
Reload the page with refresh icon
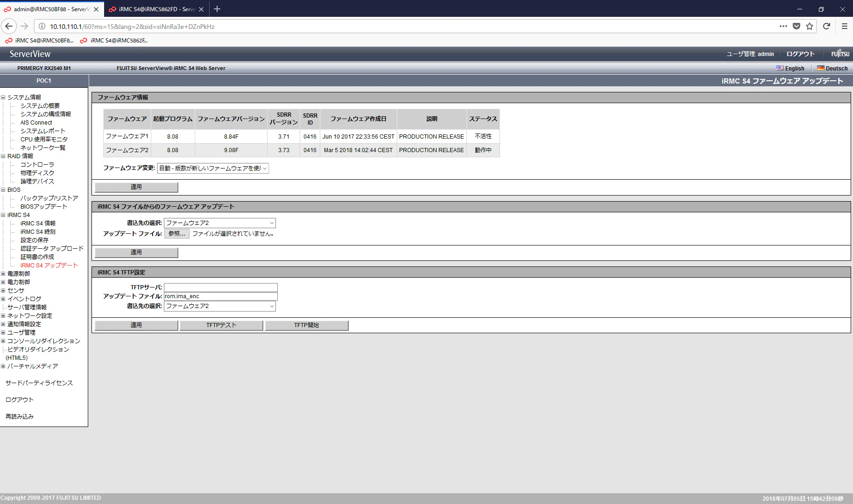[x=826, y=26]
